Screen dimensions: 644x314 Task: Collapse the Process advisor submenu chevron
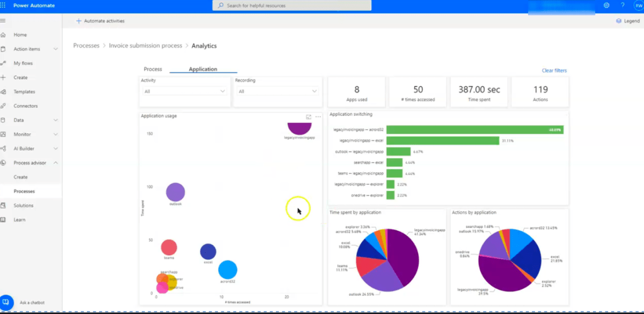point(56,163)
